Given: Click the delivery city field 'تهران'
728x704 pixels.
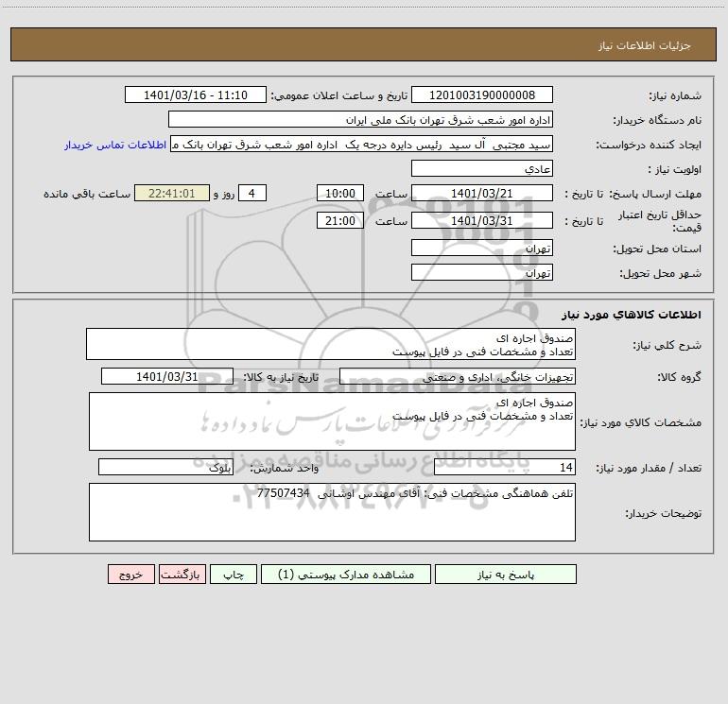Looking at the screenshot, I should 482,272.
